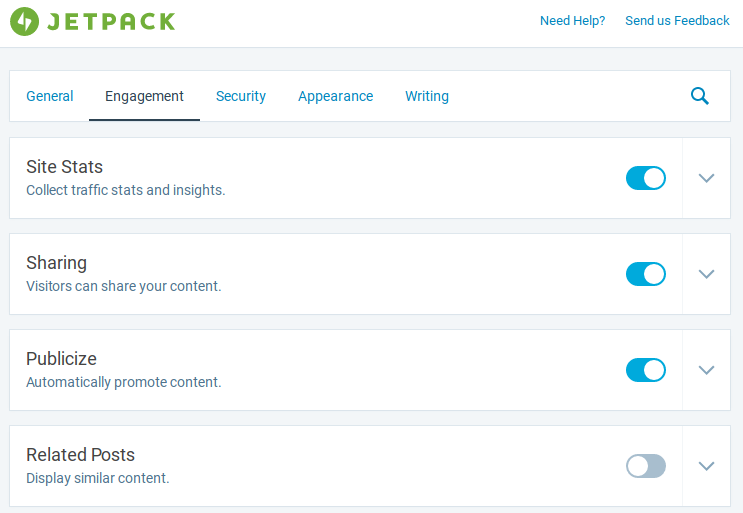743x513 pixels.
Task: Switch off the Publicize toggle
Action: [645, 370]
